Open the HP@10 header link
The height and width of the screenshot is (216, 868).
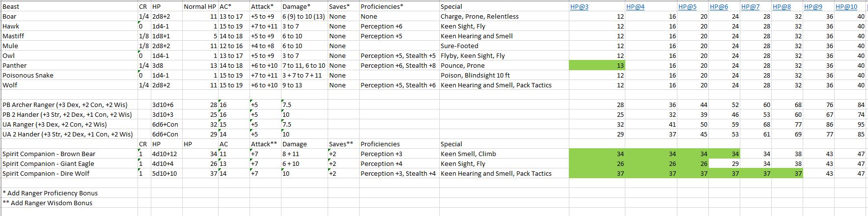846,7
